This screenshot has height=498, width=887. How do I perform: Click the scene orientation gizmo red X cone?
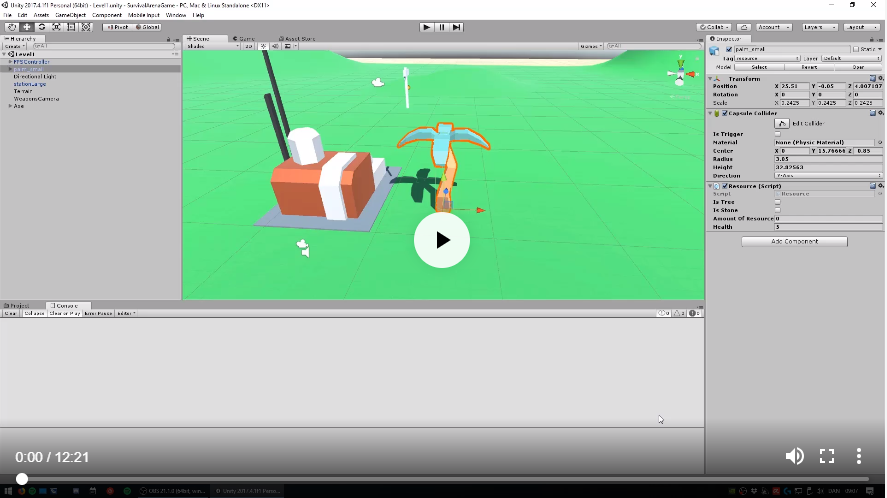pos(691,74)
